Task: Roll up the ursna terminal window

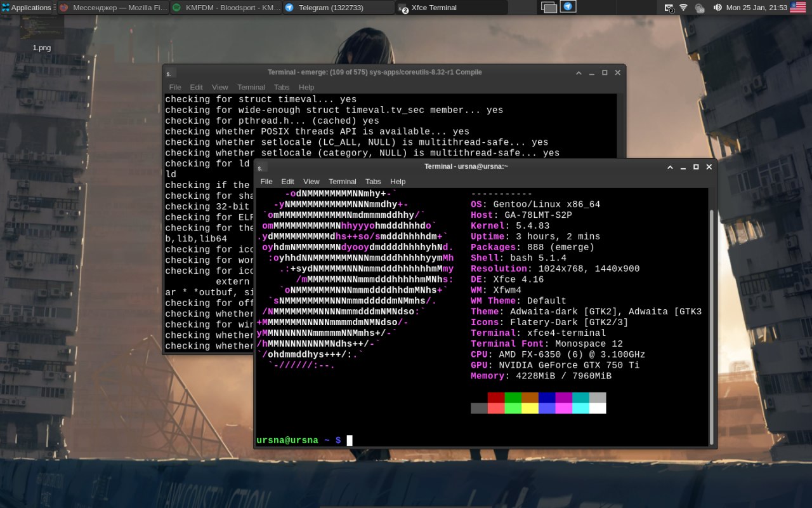Action: (670, 166)
